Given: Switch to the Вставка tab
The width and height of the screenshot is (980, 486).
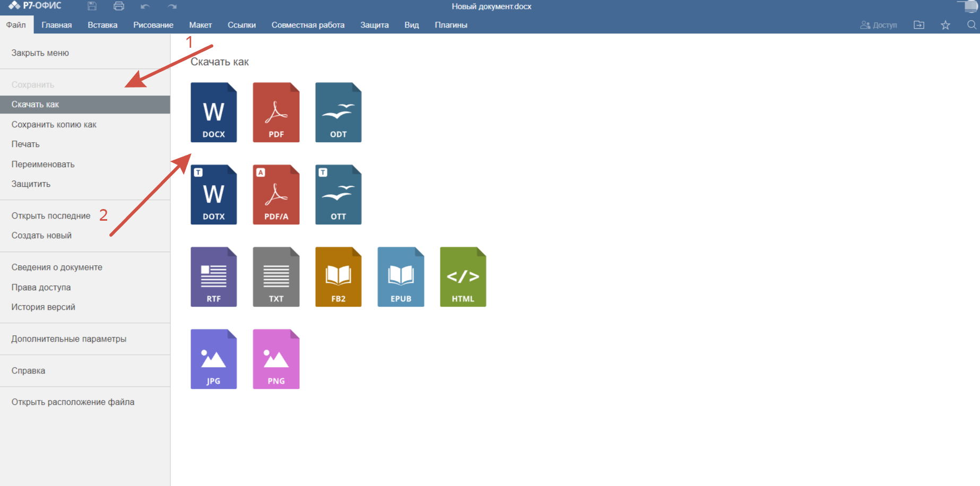Looking at the screenshot, I should pos(102,25).
